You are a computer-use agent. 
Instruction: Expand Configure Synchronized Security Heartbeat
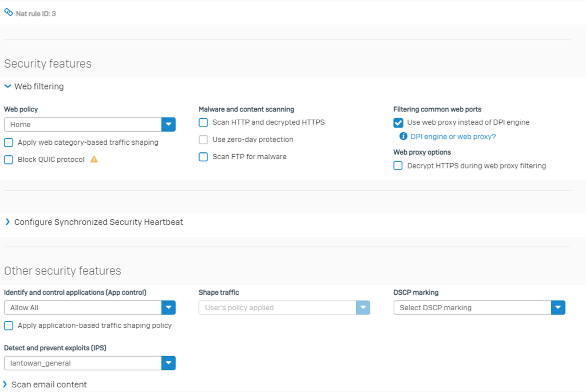click(8, 222)
